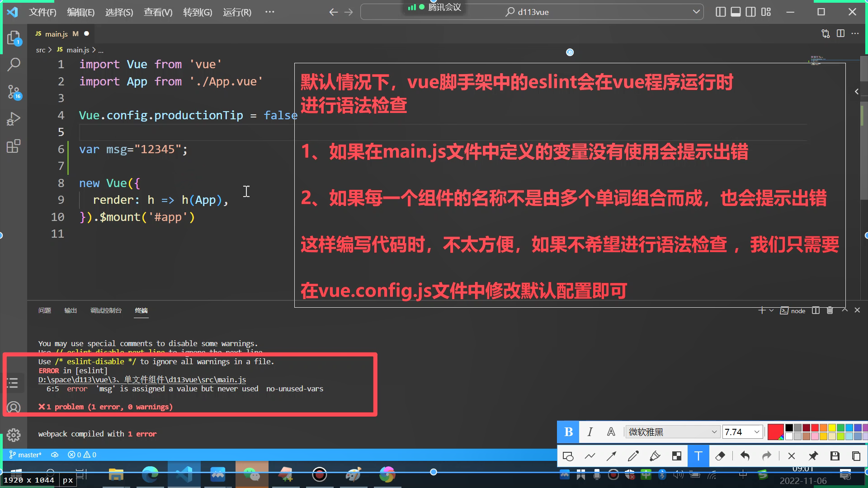Click the src breadcrumb
Viewport: 868px width, 488px height.
[x=41, y=50]
